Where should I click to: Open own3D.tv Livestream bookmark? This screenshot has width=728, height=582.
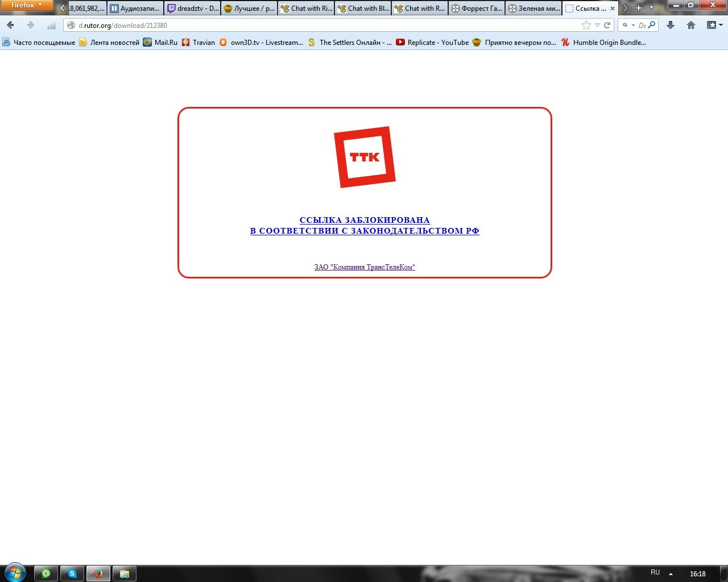tap(262, 42)
